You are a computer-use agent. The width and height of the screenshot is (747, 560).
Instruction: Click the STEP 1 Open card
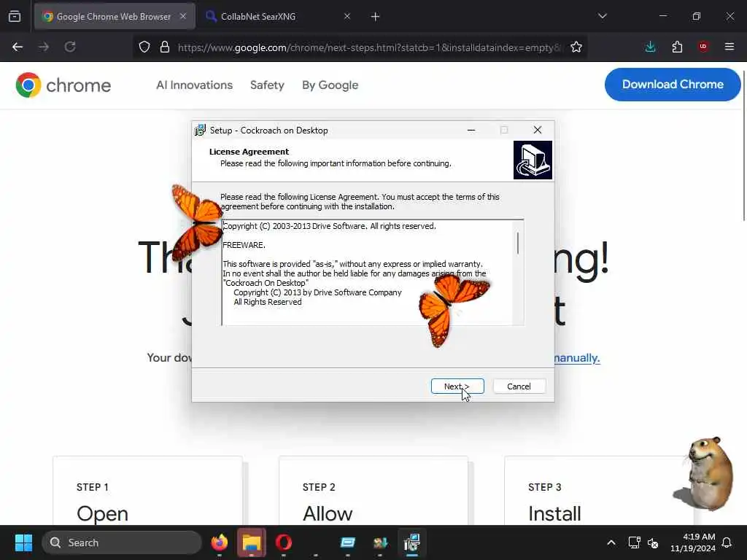click(147, 491)
